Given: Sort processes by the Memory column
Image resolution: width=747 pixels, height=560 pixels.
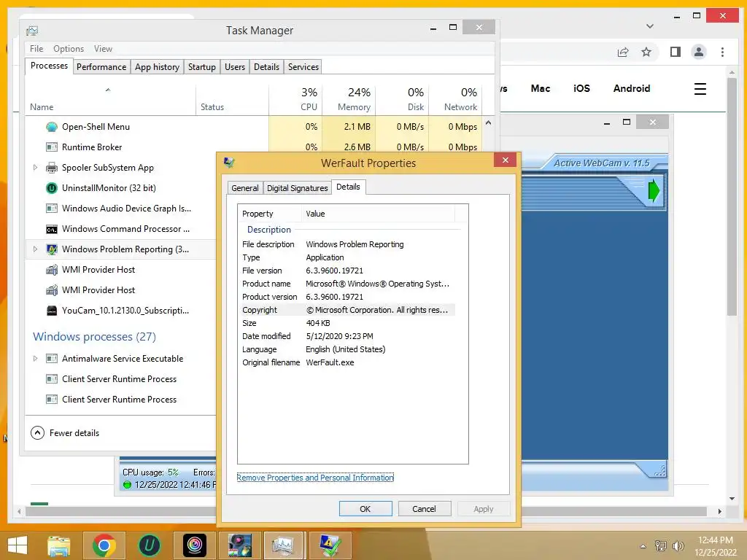Looking at the screenshot, I should point(349,99).
